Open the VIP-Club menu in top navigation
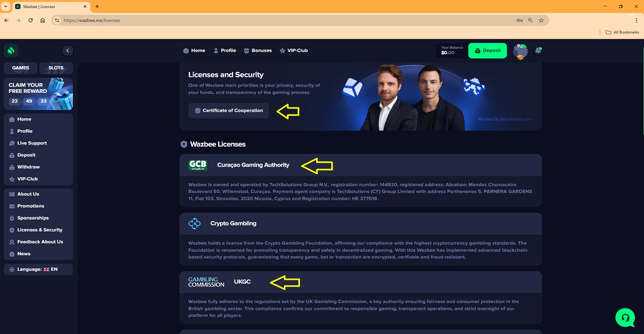The height and width of the screenshot is (334, 644). tap(294, 50)
